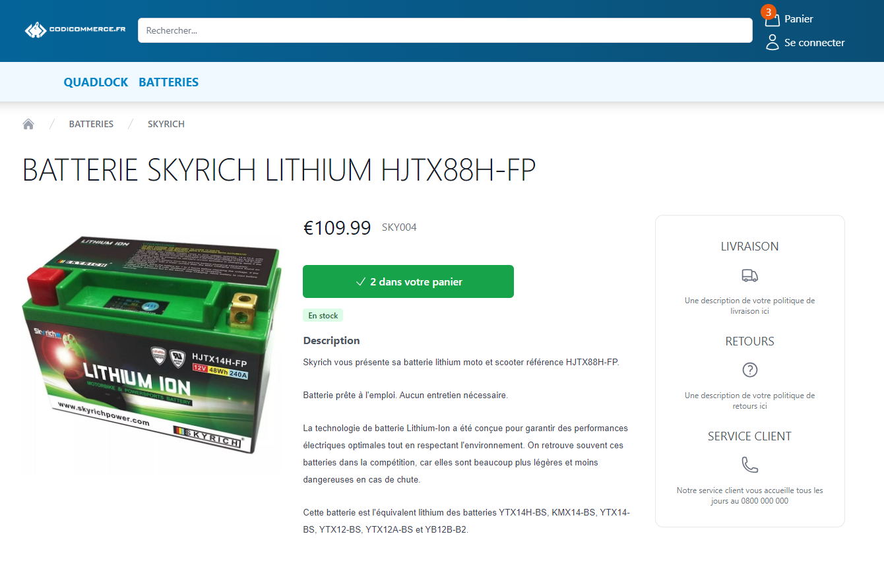Go to home via breadcrumb house icon
This screenshot has width=884, height=588.
coord(28,124)
